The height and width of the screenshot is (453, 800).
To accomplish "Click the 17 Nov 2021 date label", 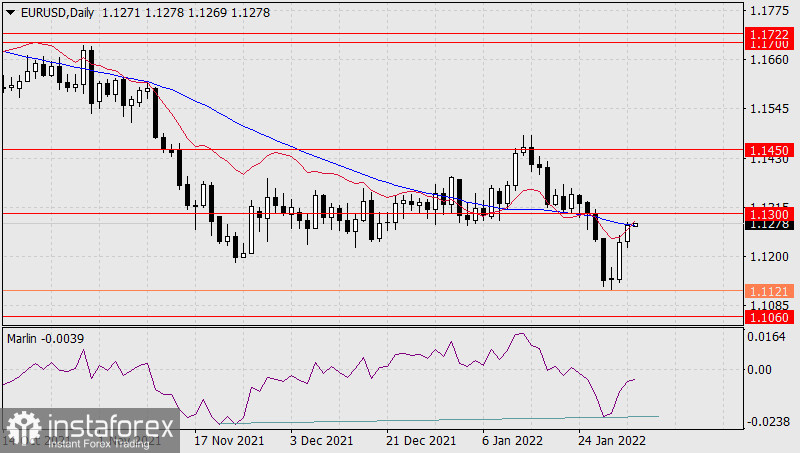I will [x=231, y=440].
